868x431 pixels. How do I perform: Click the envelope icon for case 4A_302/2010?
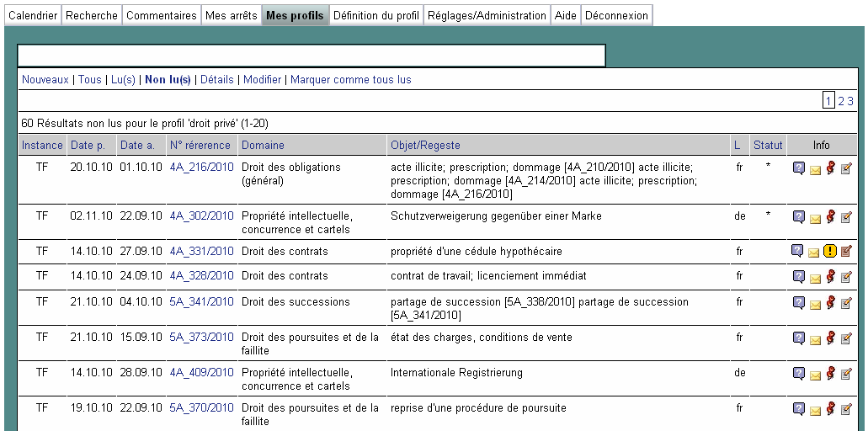click(815, 219)
